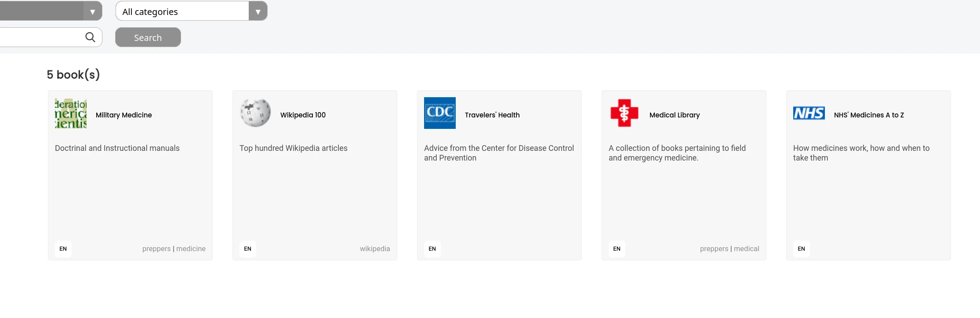Click the CDC logo icon
This screenshot has height=318, width=980.
click(440, 113)
